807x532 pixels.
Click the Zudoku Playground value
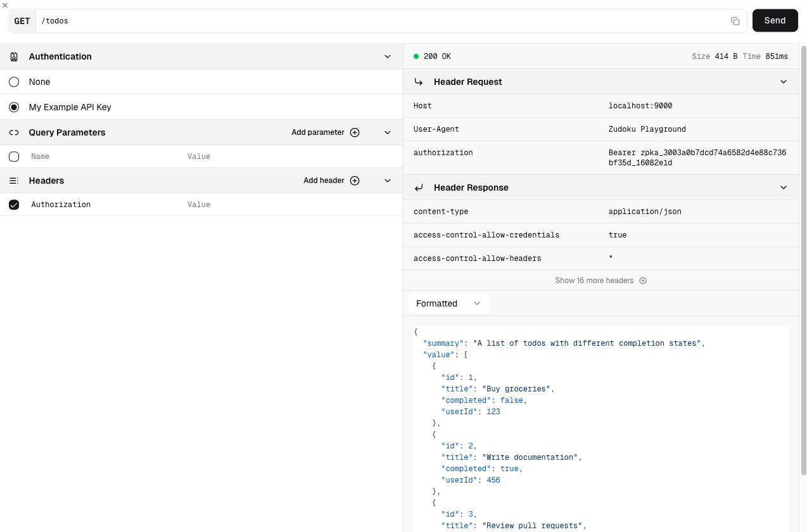pos(647,129)
